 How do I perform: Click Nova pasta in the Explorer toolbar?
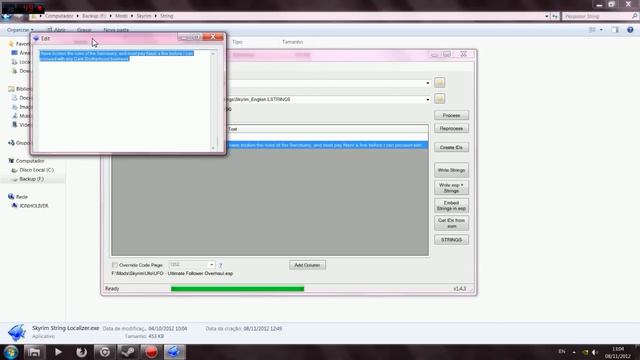[116, 30]
